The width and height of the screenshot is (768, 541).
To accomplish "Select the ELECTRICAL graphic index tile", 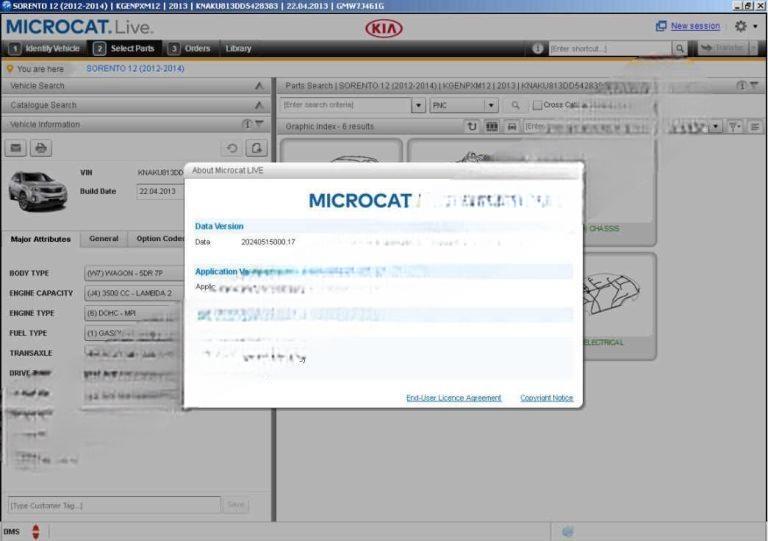I will point(620,306).
